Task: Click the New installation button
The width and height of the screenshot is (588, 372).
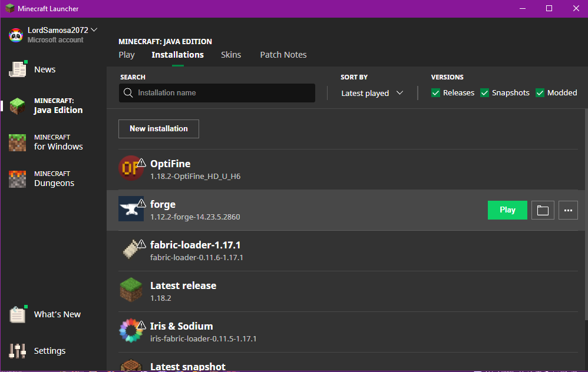Action: (158, 129)
